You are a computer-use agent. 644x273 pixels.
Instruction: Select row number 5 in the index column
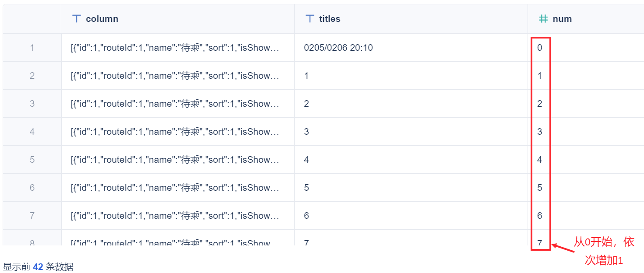coord(32,160)
